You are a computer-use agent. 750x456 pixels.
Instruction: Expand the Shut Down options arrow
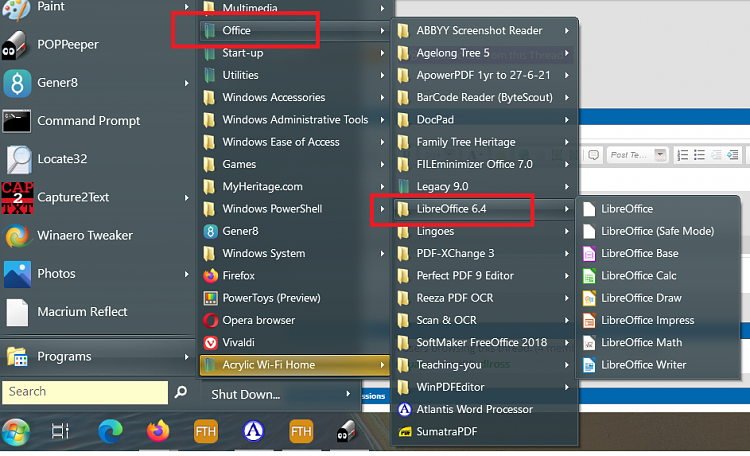tap(348, 394)
